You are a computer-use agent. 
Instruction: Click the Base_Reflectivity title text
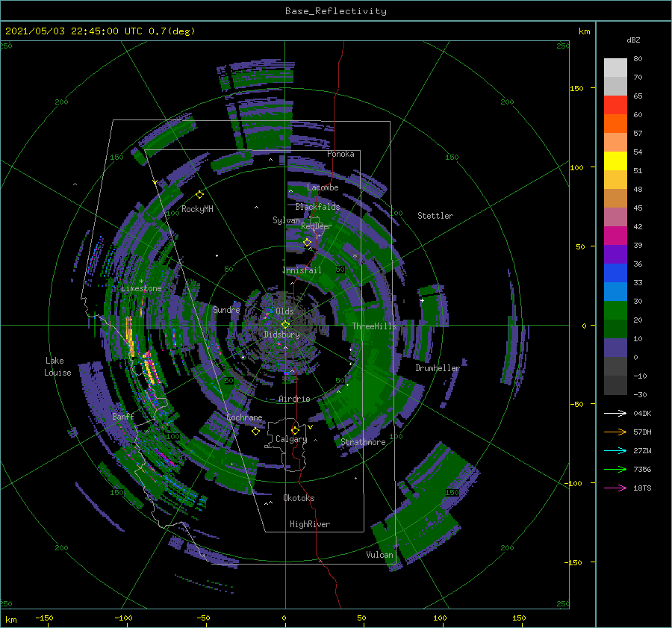pyautogui.click(x=336, y=11)
